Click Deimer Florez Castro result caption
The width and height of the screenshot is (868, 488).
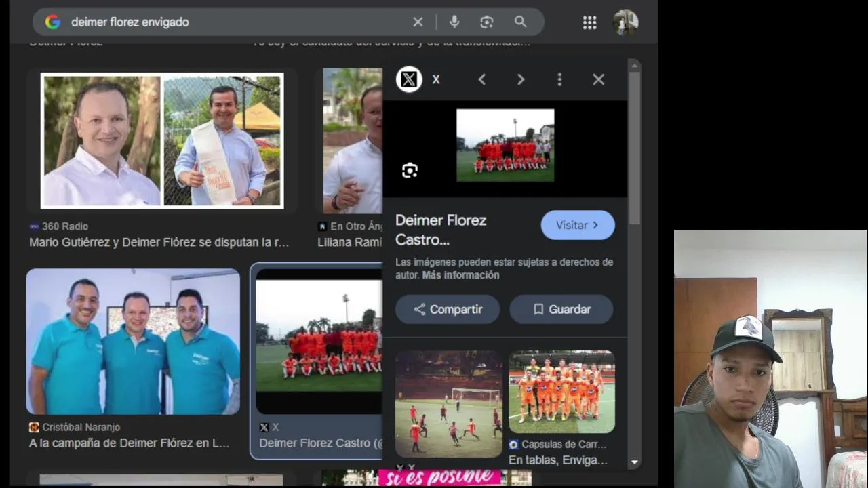point(321,443)
